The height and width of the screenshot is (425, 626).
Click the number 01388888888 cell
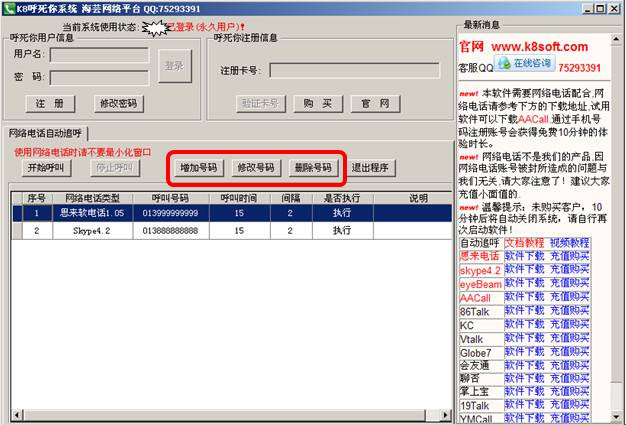click(x=170, y=231)
